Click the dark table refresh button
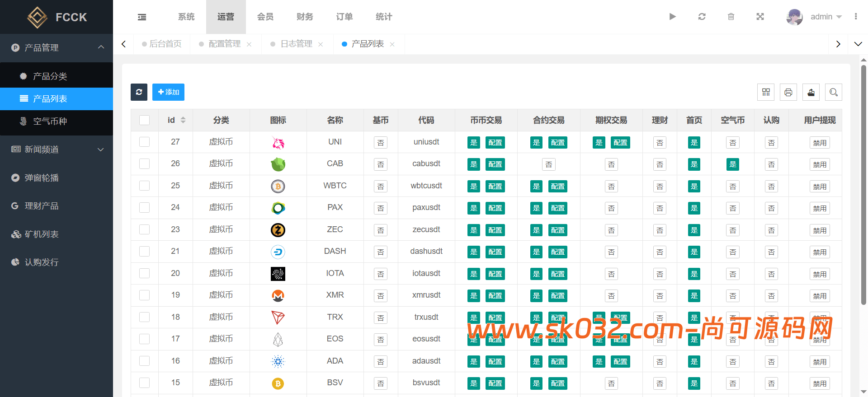Image resolution: width=868 pixels, height=397 pixels. coord(139,92)
